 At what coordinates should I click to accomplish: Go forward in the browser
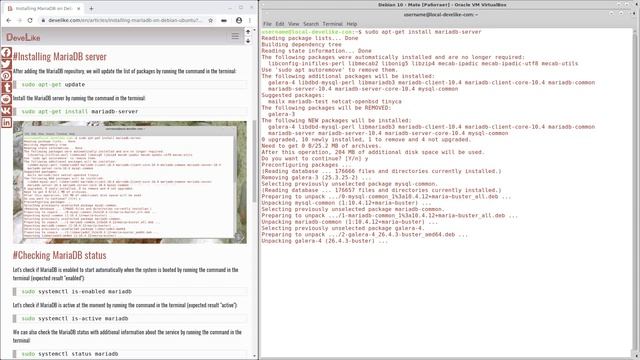tap(19, 20)
